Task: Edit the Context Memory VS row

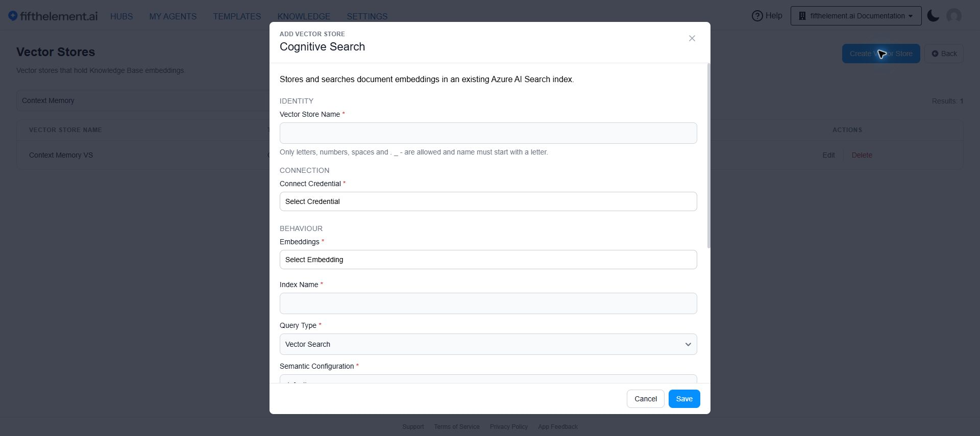Action: (x=828, y=155)
